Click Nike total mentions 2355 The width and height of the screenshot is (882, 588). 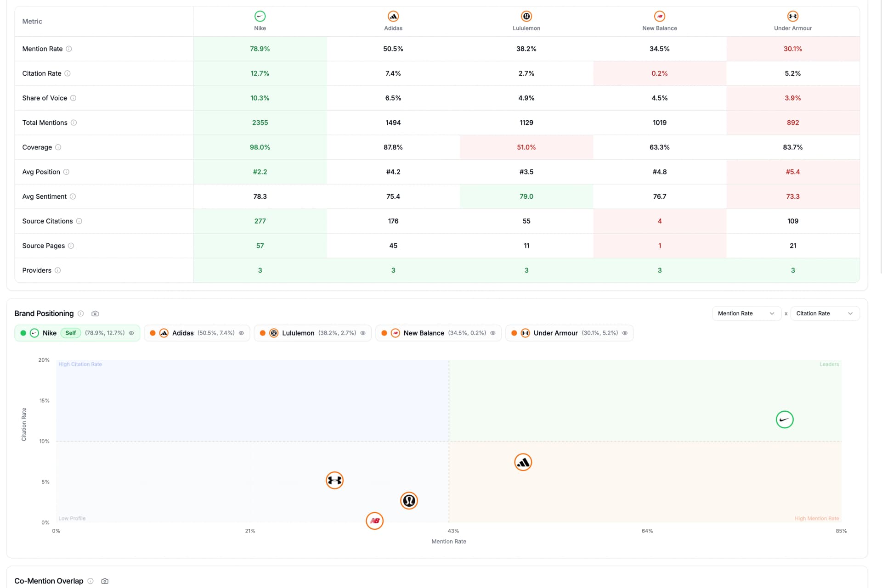tap(260, 123)
